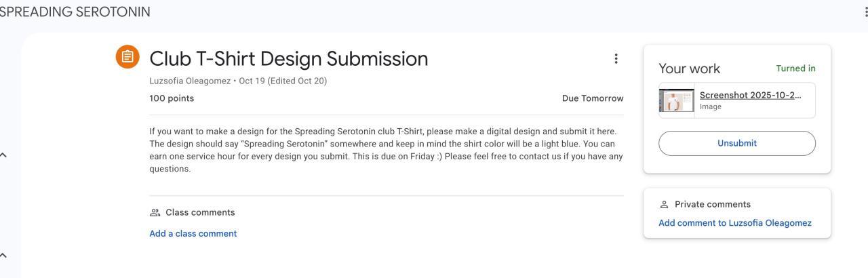Open the Screenshot 2025-10-2... file link
868x278 pixels.
point(750,95)
